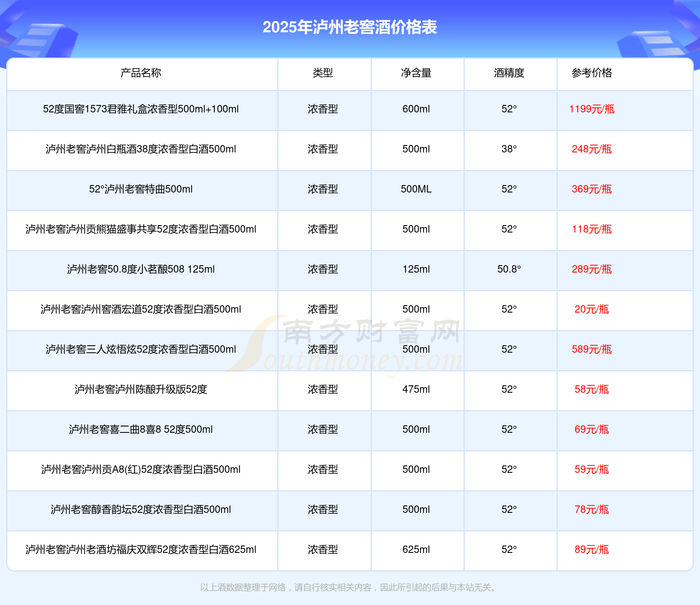Select the 净含量 column header
Viewport: 700px width, 605px height.
416,73
